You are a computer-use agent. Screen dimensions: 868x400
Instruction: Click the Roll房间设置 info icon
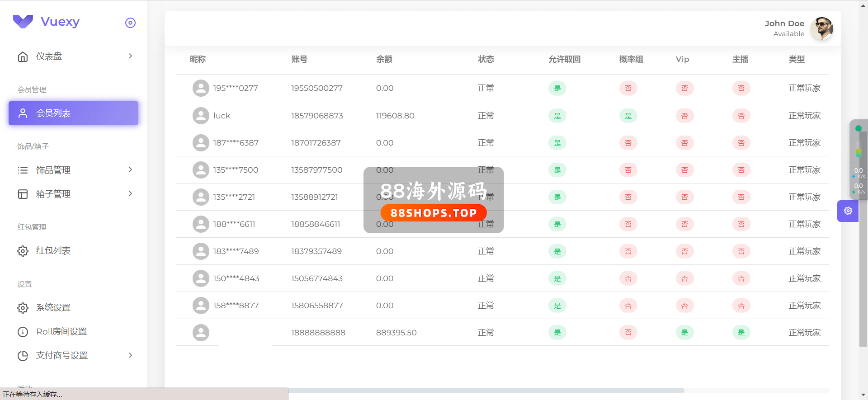coord(23,332)
